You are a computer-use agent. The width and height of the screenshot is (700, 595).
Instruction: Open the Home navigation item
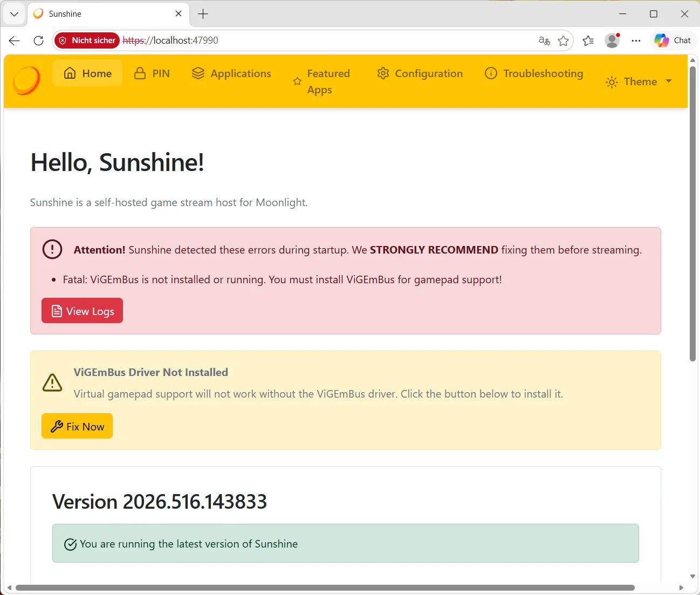coord(87,73)
